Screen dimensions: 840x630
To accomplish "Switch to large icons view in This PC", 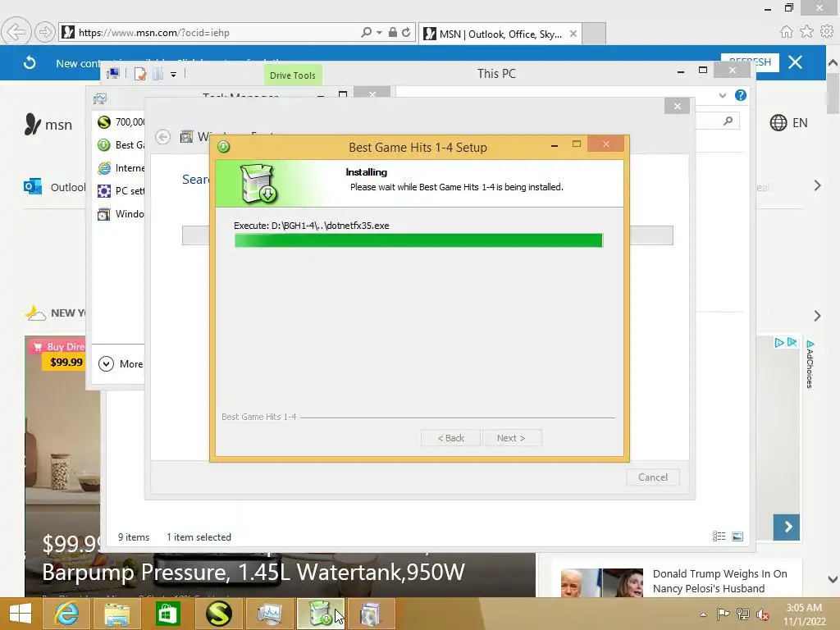I will (737, 536).
